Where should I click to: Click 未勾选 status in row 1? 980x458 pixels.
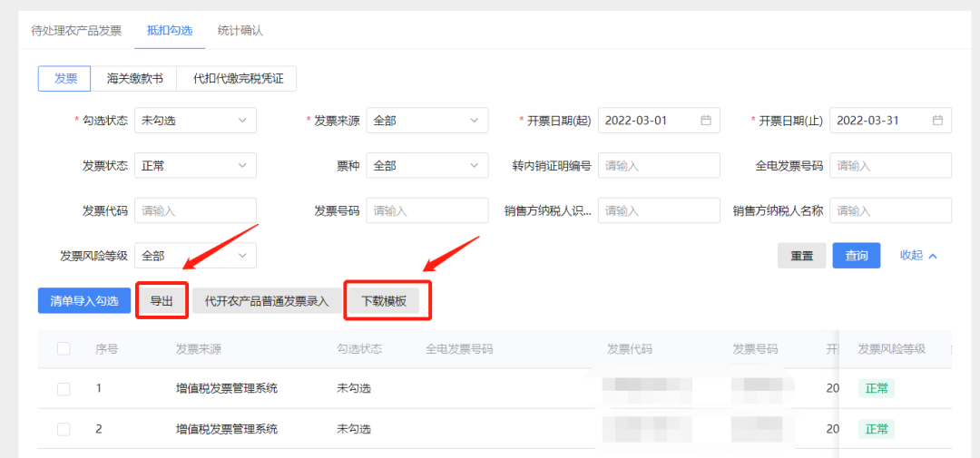click(x=354, y=389)
